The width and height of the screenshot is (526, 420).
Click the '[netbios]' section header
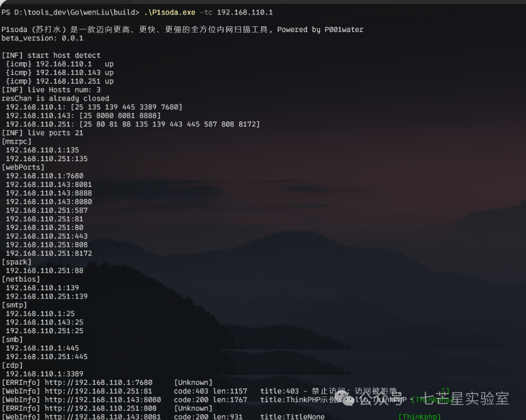pos(21,279)
